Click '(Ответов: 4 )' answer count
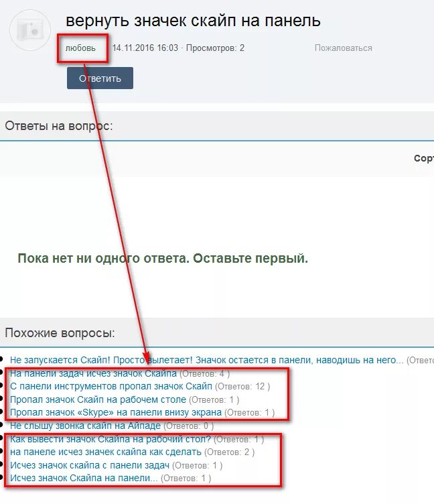Image resolution: width=434 pixels, height=504 pixels. pyautogui.click(x=205, y=373)
